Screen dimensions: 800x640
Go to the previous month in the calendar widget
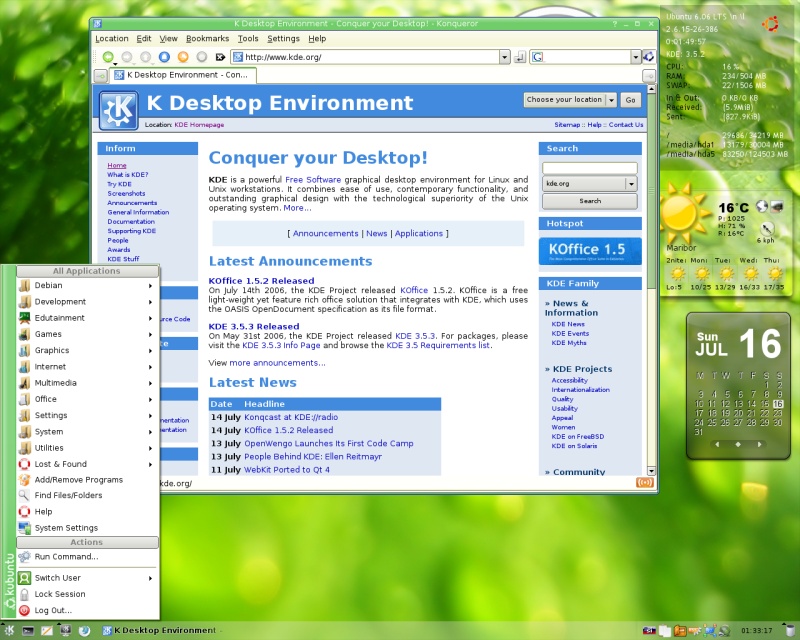(x=717, y=445)
